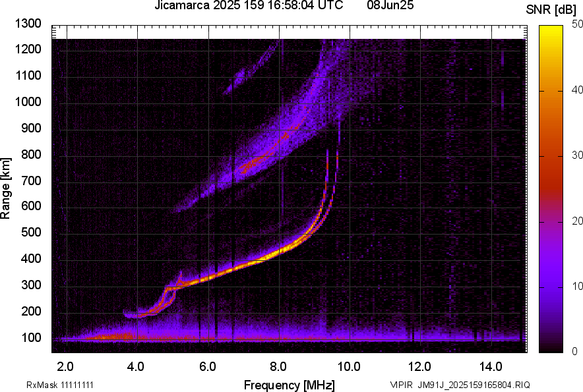Click the colorbar tick label '0'
This screenshot has width=583, height=392.
tap(575, 351)
